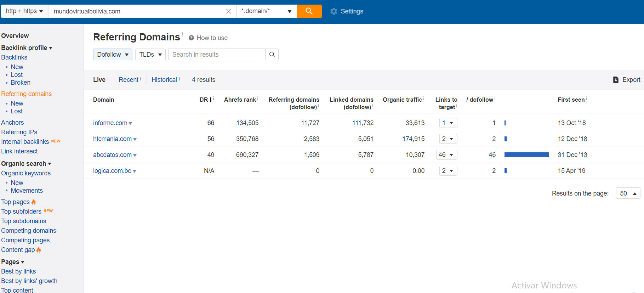The width and height of the screenshot is (644, 293).
Task: Click the How to use question mark icon
Action: (191, 38)
